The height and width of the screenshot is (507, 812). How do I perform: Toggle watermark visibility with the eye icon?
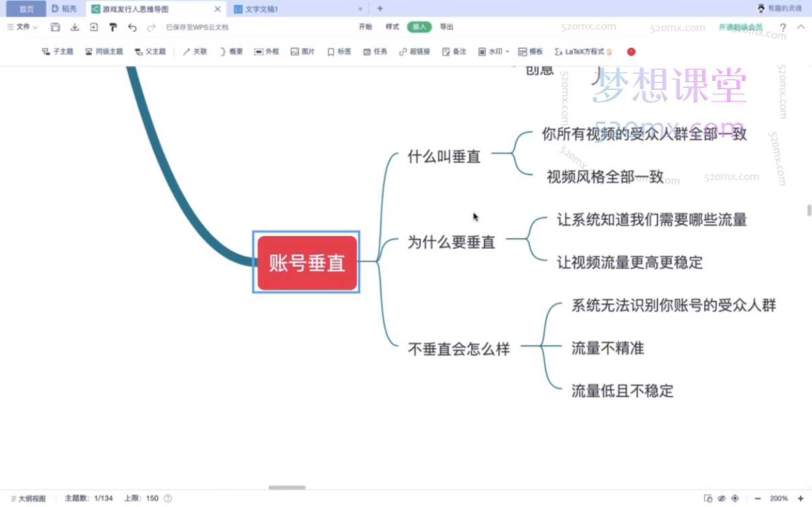pyautogui.click(x=721, y=498)
